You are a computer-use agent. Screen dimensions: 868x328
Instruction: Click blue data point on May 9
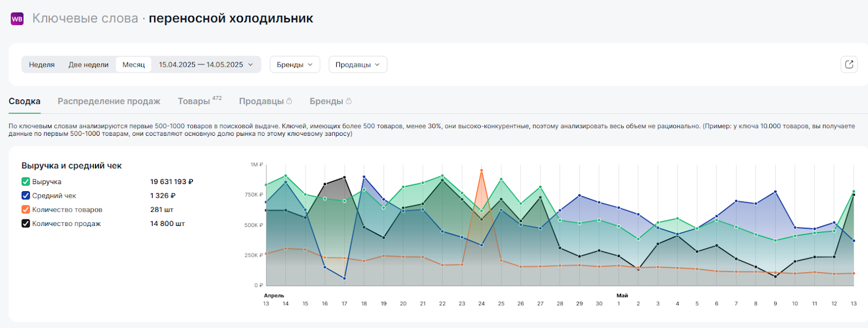click(x=775, y=192)
